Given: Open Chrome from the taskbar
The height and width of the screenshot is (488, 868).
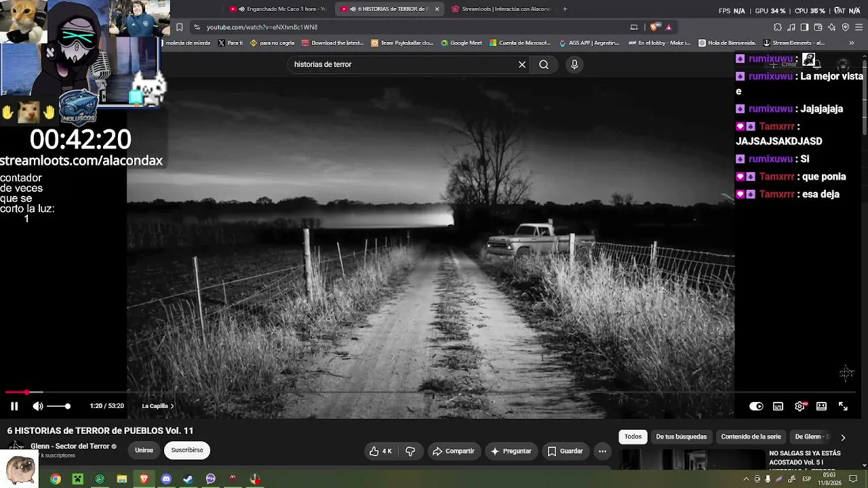Looking at the screenshot, I should click(x=56, y=479).
